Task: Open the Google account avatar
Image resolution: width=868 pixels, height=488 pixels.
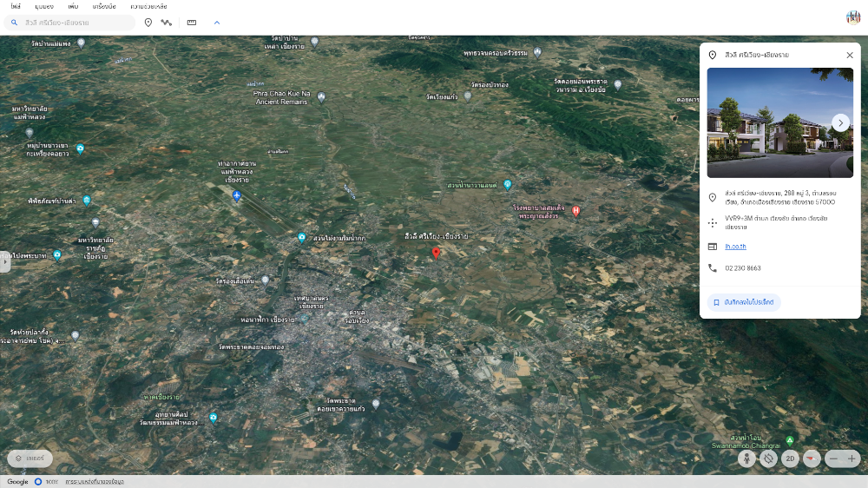Action: click(853, 17)
